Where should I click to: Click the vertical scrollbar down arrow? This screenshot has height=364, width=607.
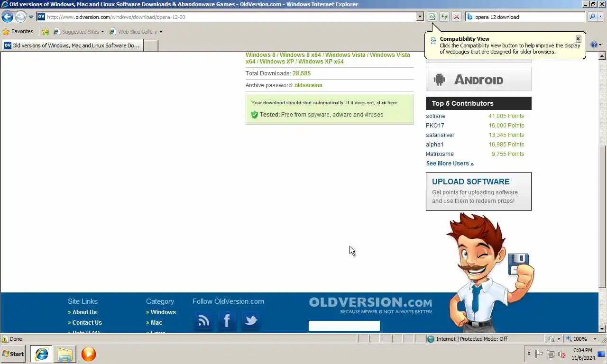pos(602,329)
